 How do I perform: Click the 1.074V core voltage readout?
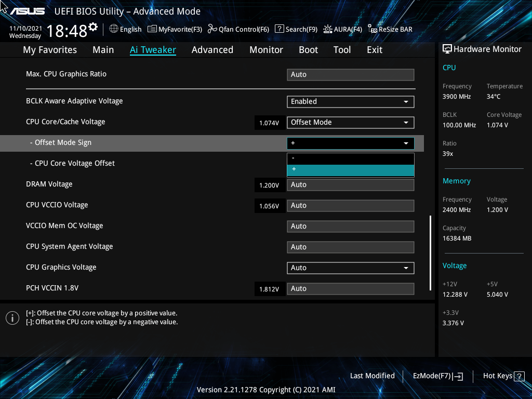coord(269,123)
